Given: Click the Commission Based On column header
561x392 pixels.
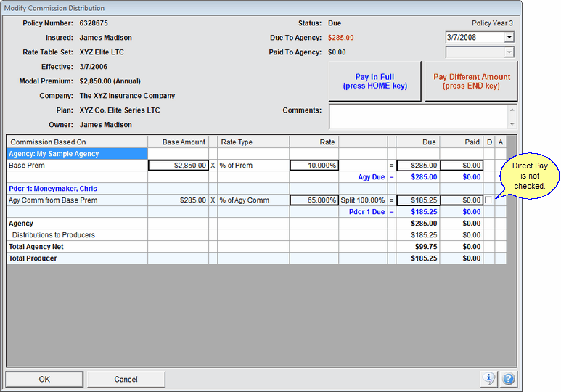Looking at the screenshot, I should [77, 142].
